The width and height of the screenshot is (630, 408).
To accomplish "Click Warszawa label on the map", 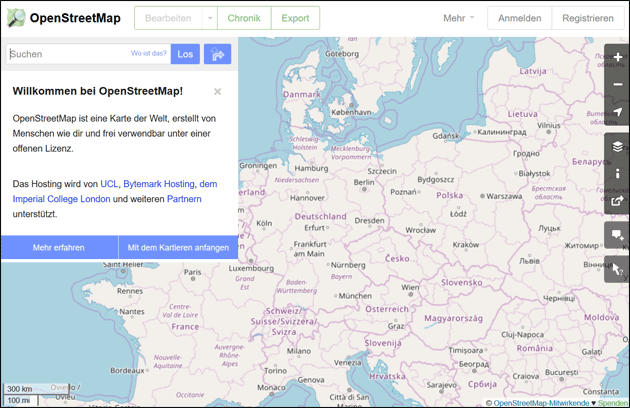I will tap(504, 196).
